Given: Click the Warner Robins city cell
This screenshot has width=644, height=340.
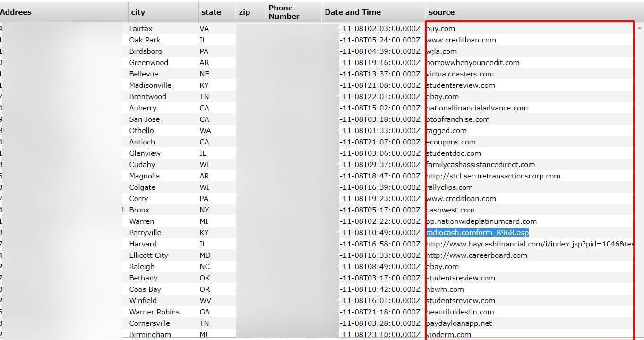Looking at the screenshot, I should pos(154,312).
